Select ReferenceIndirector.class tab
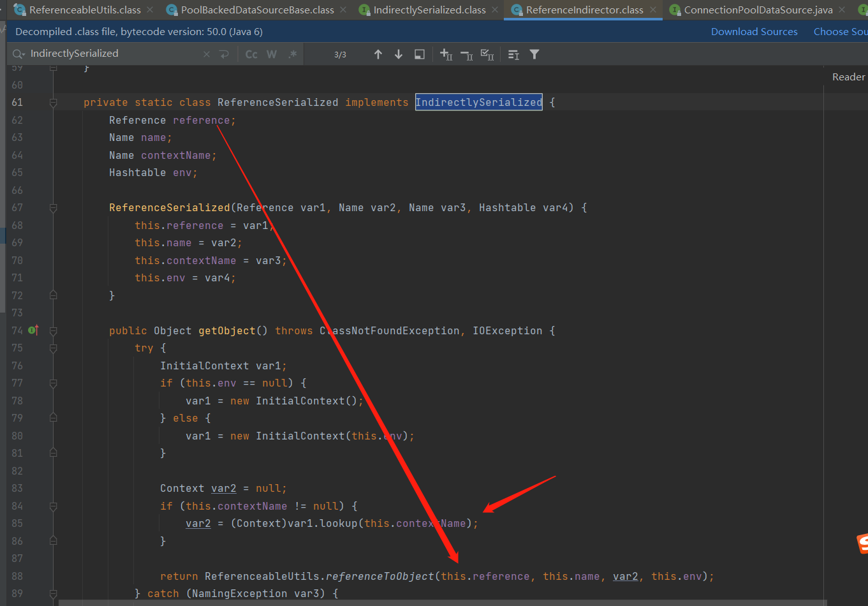 (584, 10)
